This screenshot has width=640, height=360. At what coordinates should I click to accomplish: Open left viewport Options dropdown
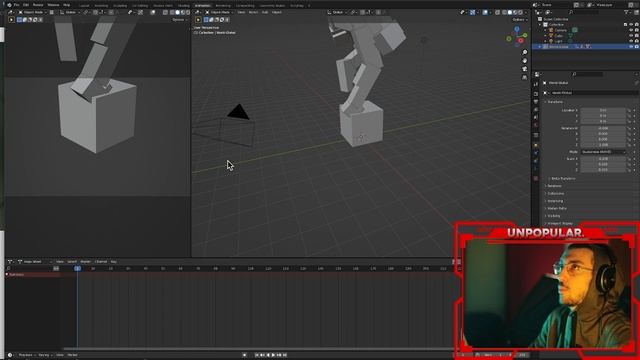tap(179, 20)
